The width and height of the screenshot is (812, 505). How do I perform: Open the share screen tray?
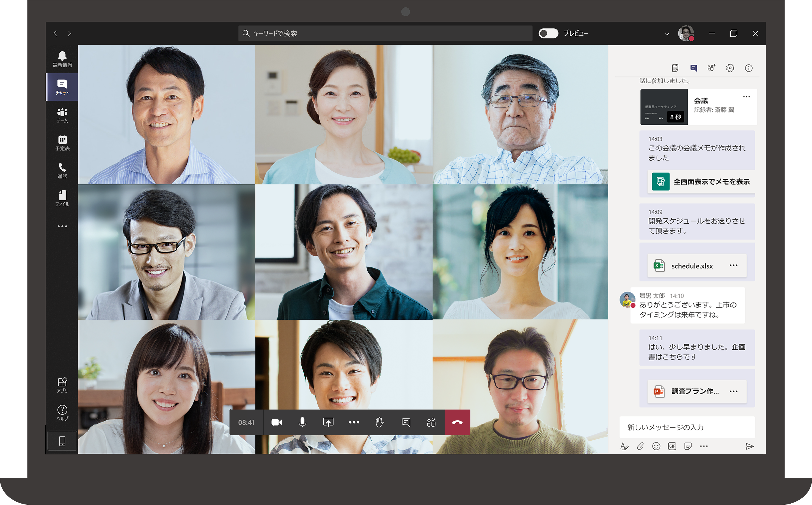pyautogui.click(x=328, y=422)
